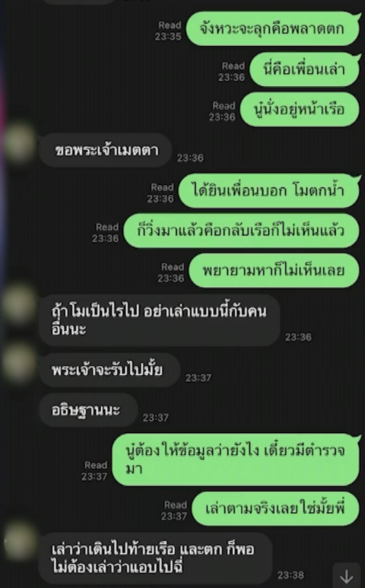Image resolution: width=365 pixels, height=588 pixels.
Task: Tap the 23:38 timestamp of last message
Action: (291, 575)
